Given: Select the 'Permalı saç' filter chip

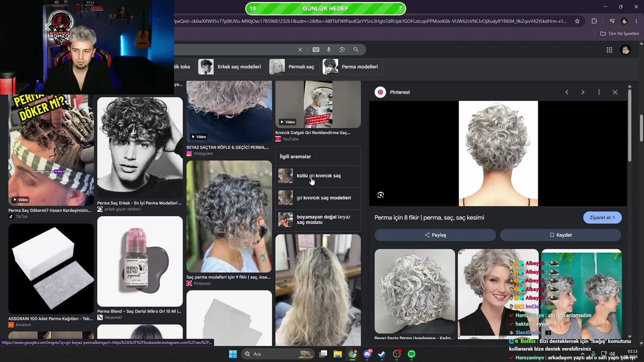Looking at the screenshot, I should (293, 67).
